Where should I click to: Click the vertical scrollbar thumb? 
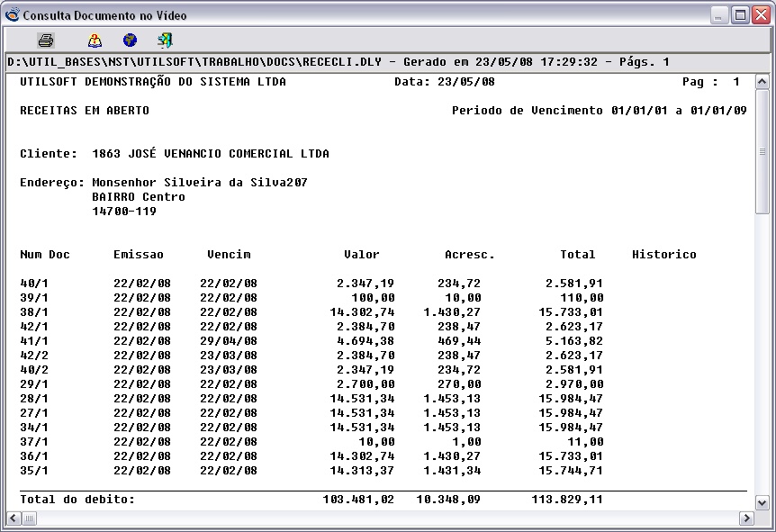[x=762, y=151]
